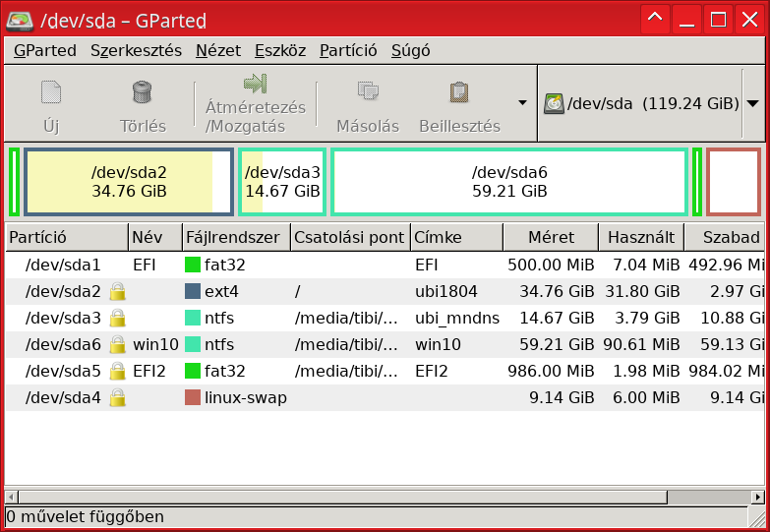Select /dev/sda2 block in disk map
This screenshot has height=532, width=770.
point(129,182)
